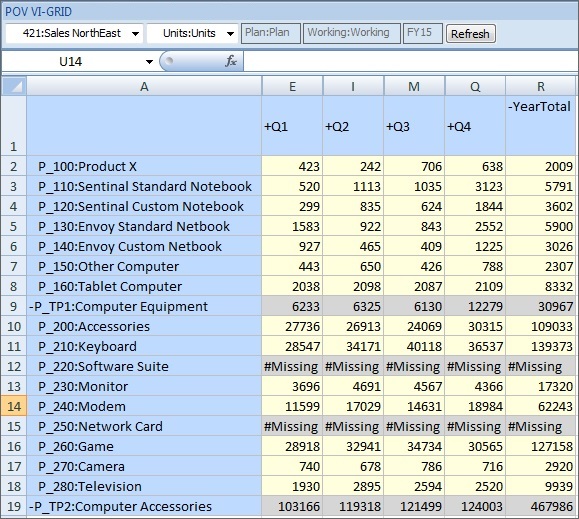Click the P_210:Keyboard cell
This screenshot has width=579, height=519.
pos(144,346)
